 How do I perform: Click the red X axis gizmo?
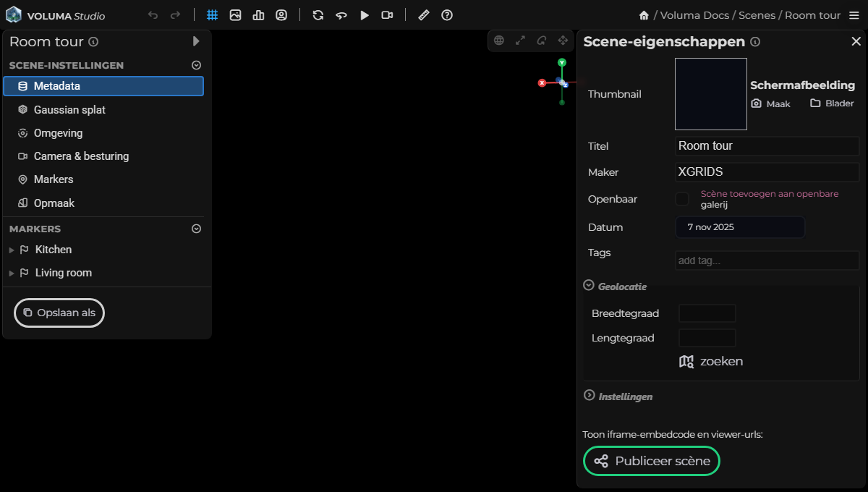(x=542, y=83)
